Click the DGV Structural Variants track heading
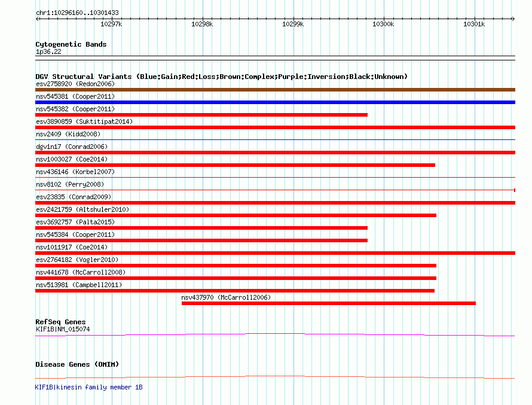This screenshot has width=532, height=405. (222, 77)
